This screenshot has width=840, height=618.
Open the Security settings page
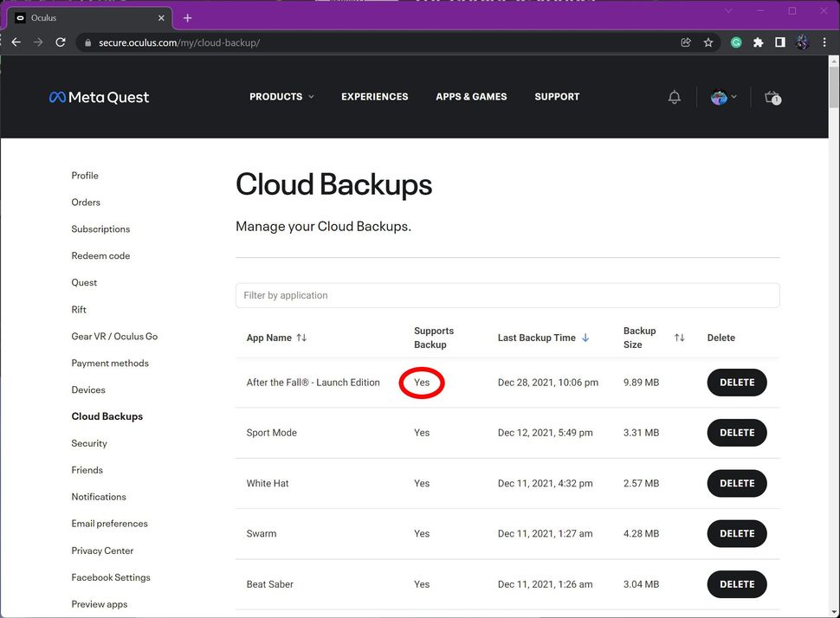pyautogui.click(x=88, y=443)
